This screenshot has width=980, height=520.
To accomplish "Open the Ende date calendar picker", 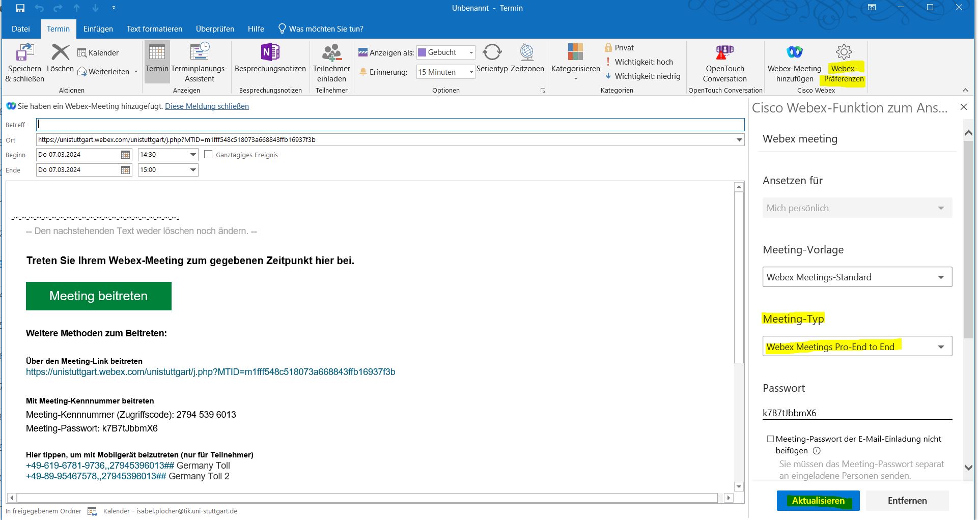I will [x=125, y=170].
